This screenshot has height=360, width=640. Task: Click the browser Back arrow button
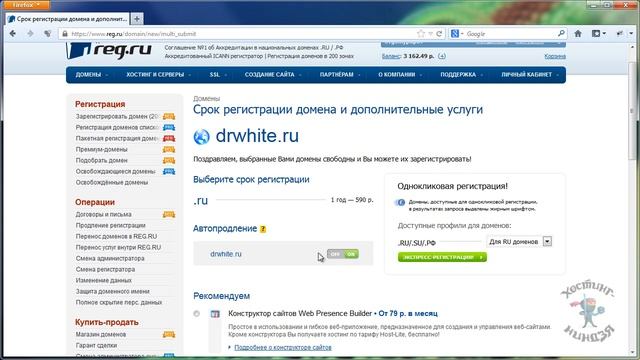[x=13, y=34]
